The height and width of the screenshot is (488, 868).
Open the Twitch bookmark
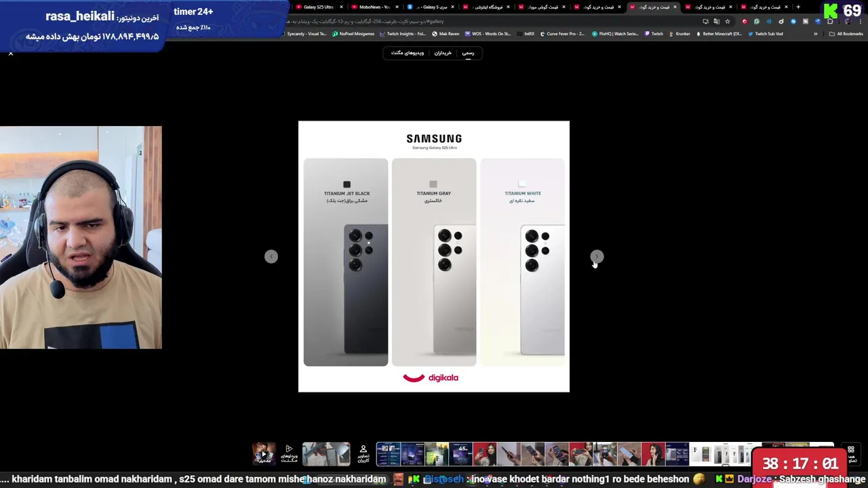654,34
